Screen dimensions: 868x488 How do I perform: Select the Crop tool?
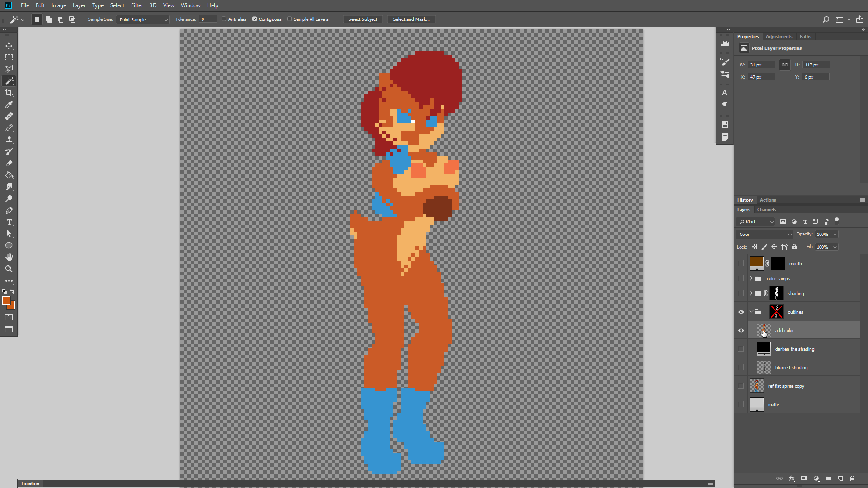pyautogui.click(x=9, y=93)
